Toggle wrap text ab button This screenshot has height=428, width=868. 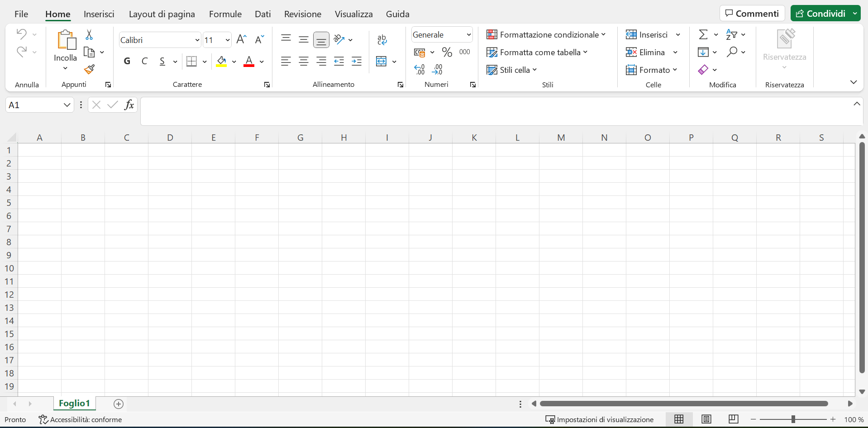382,40
